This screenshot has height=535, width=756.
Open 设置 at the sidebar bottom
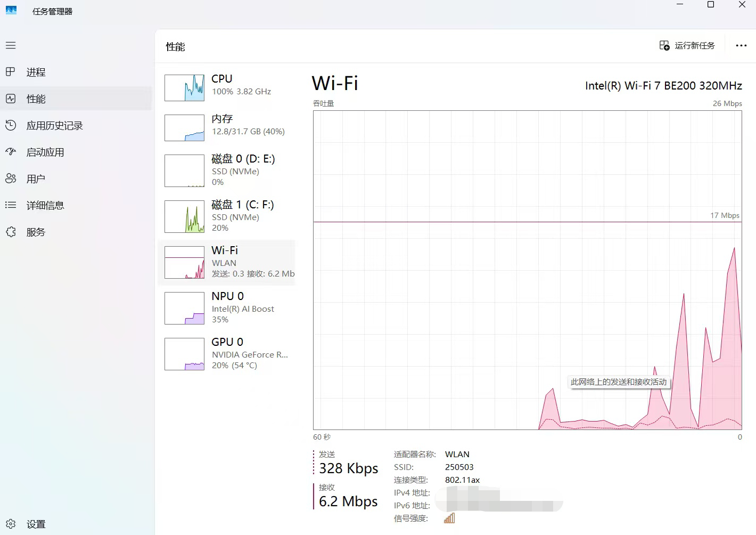coord(76,524)
